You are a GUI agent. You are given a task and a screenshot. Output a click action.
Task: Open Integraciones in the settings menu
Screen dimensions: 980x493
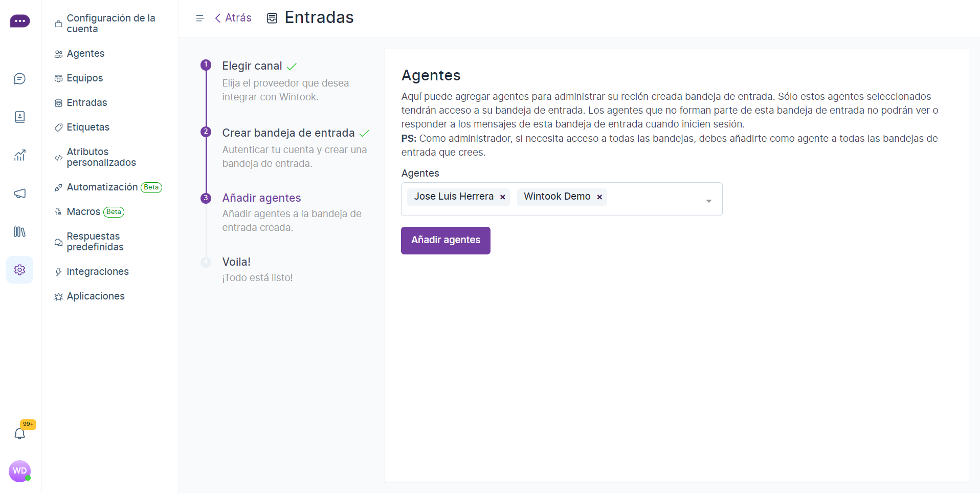[x=97, y=271]
